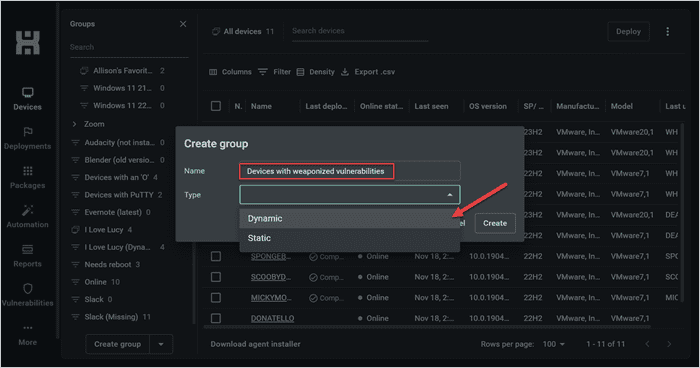This screenshot has width=700, height=368.
Task: Click the Deploy button
Action: pyautogui.click(x=628, y=32)
